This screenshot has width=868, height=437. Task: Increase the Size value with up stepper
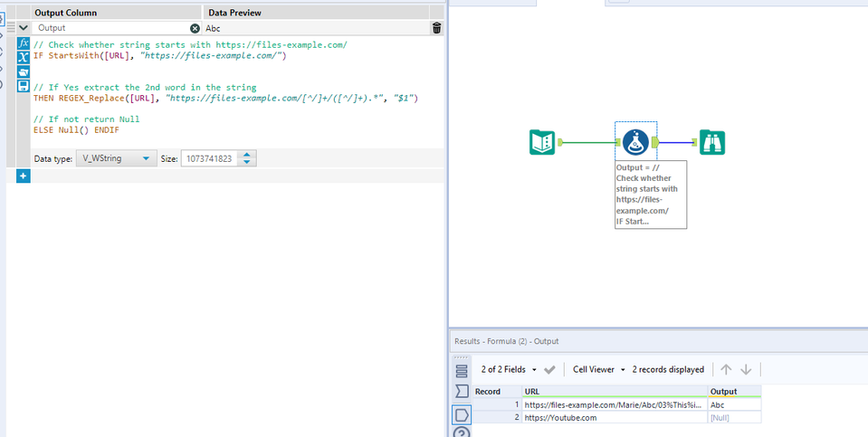coord(247,155)
